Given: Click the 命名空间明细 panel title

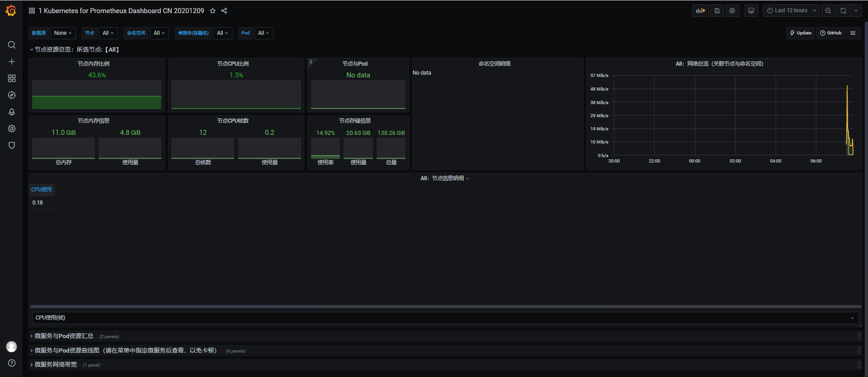Looking at the screenshot, I should [x=495, y=64].
